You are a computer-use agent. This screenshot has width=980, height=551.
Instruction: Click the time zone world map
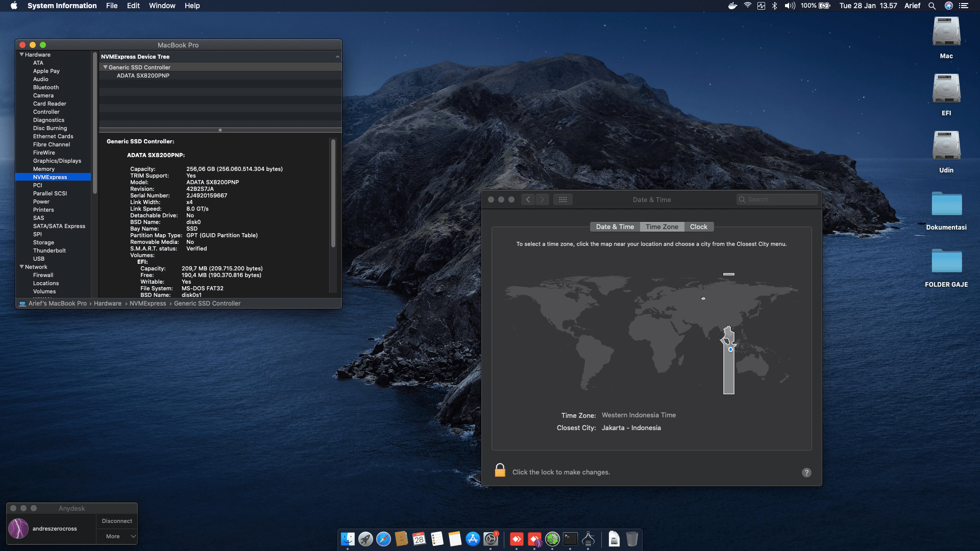tap(652, 334)
